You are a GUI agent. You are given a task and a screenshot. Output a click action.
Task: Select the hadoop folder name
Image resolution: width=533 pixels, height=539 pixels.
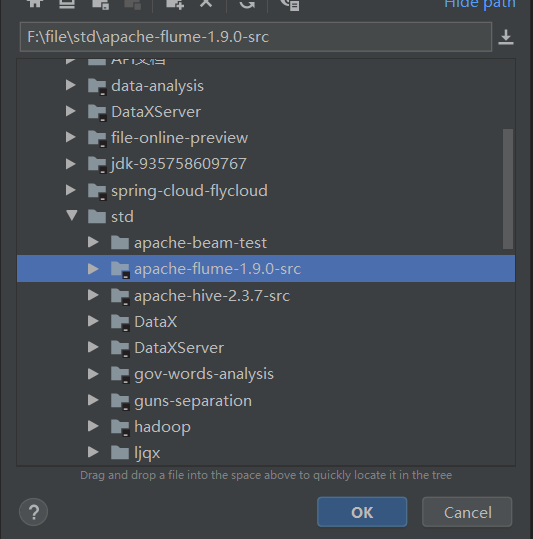[163, 427]
